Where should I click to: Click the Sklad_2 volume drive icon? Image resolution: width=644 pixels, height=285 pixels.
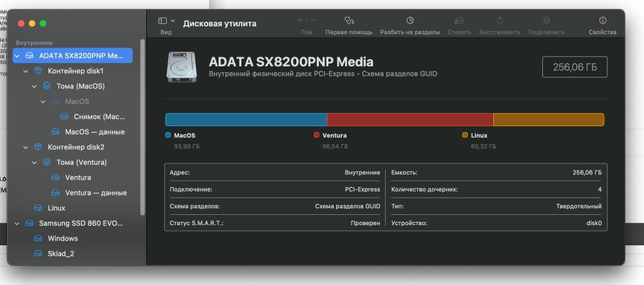[38, 253]
